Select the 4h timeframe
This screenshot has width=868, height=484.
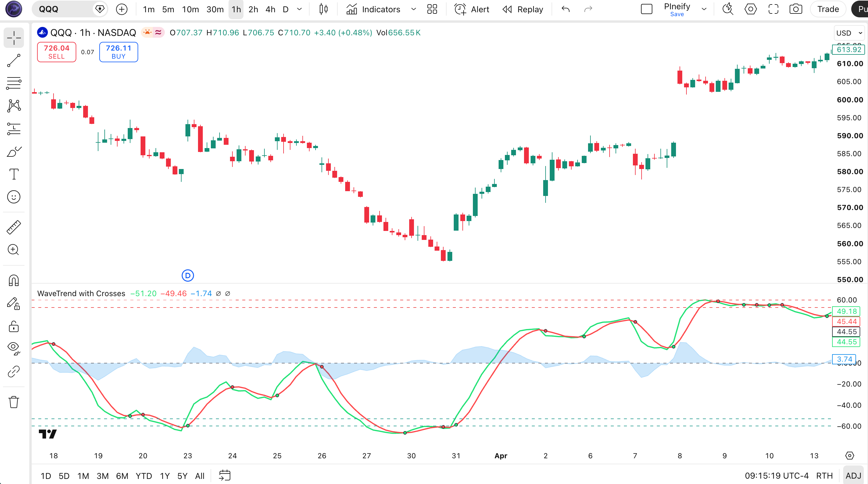(x=270, y=9)
